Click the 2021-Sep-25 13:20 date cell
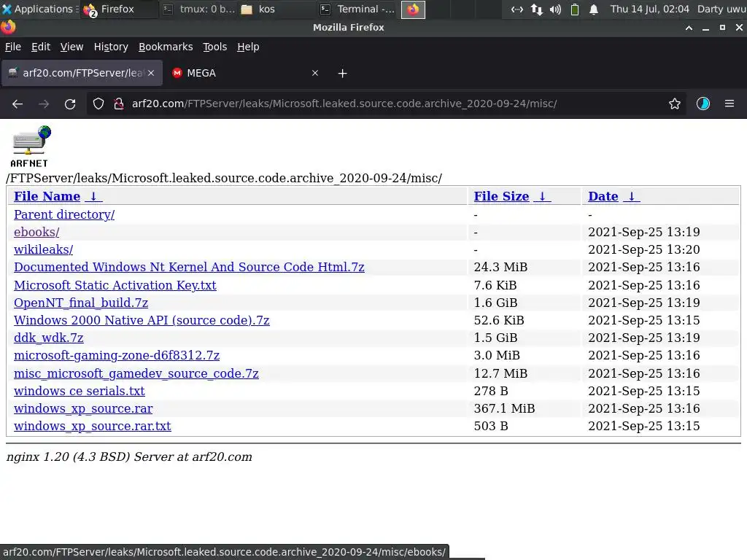747x560 pixels. tap(643, 249)
